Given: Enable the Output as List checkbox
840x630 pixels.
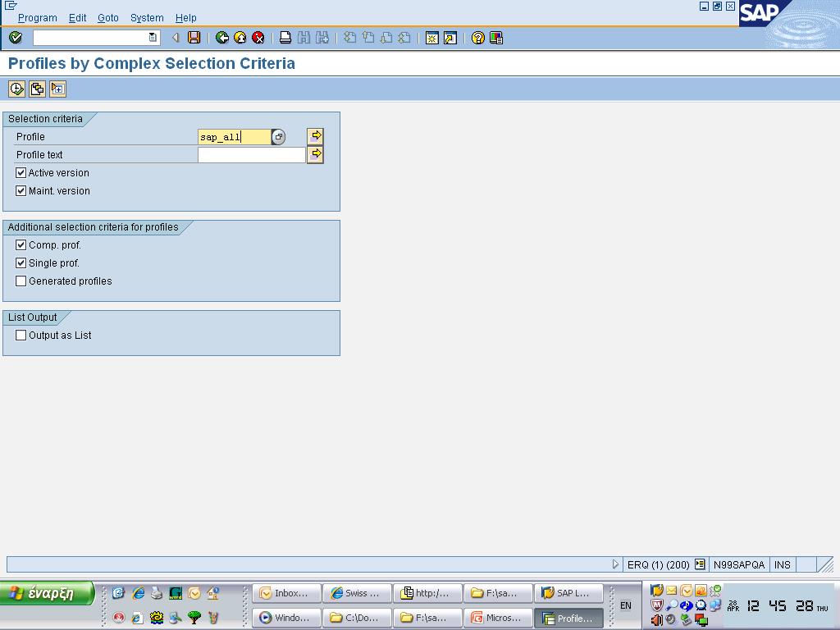Looking at the screenshot, I should [x=21, y=335].
